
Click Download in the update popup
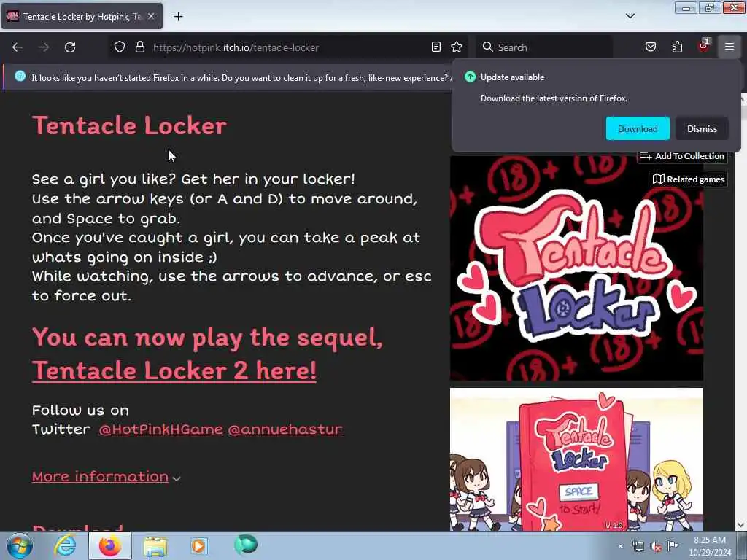click(638, 128)
